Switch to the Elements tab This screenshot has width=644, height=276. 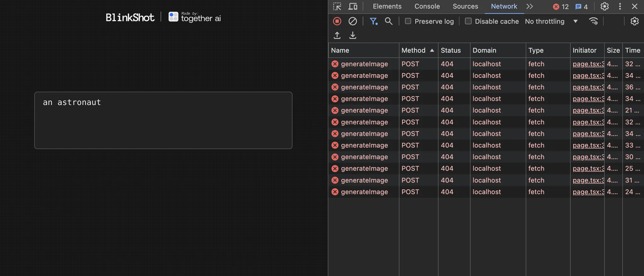coord(387,7)
